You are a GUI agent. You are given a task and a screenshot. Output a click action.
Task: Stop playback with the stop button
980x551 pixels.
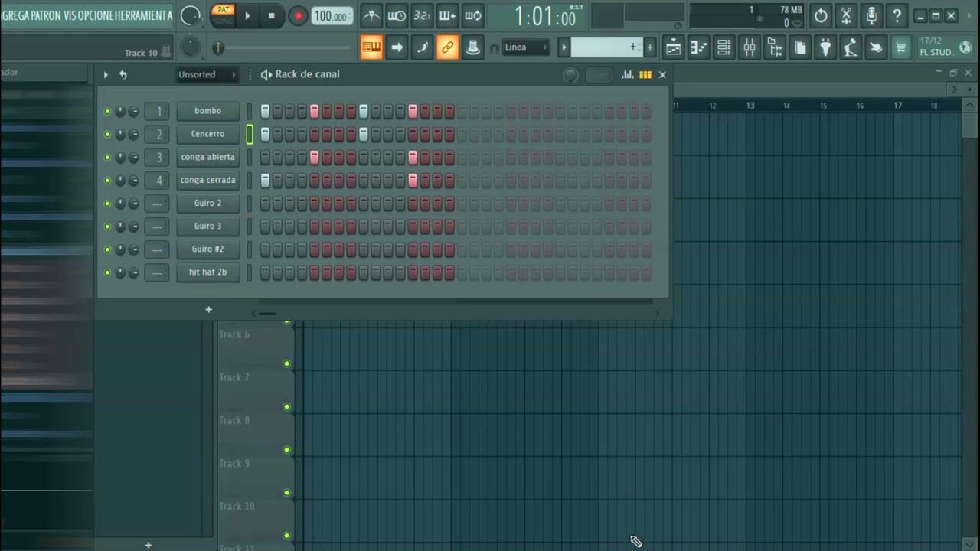(271, 15)
